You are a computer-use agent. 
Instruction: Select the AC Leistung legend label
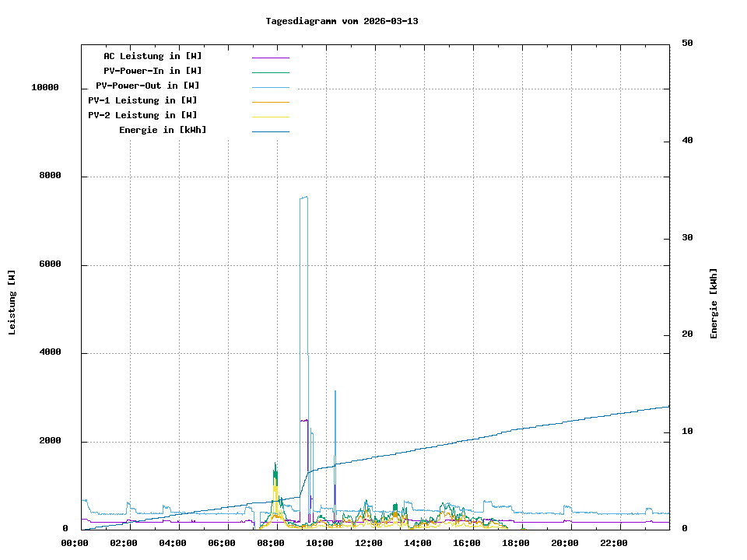[x=153, y=56]
